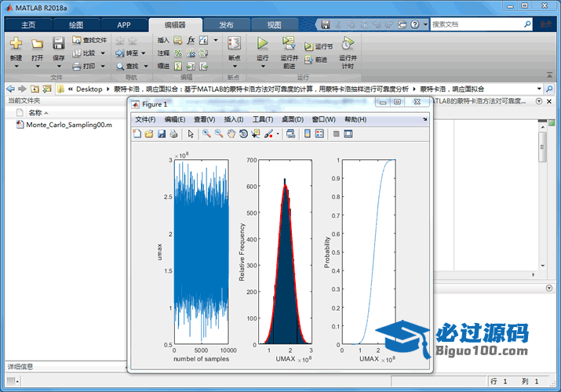Expand the address bar path dropdown

pos(539,89)
